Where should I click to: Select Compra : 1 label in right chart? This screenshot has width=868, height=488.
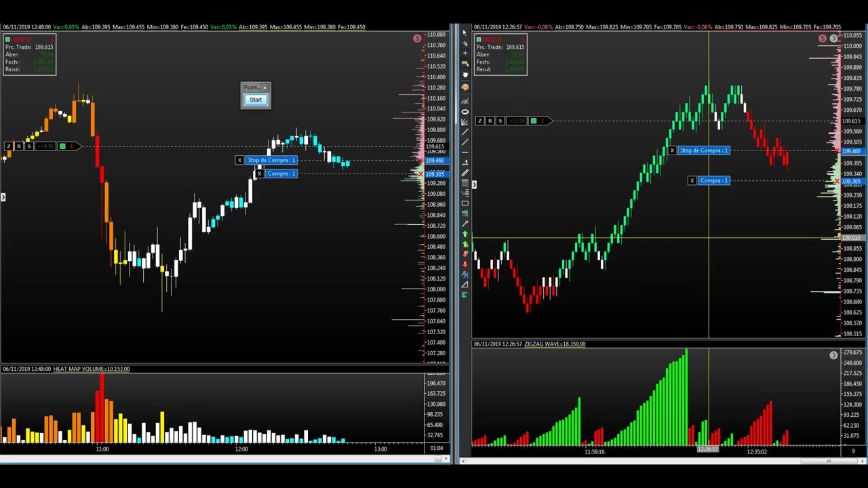point(714,180)
